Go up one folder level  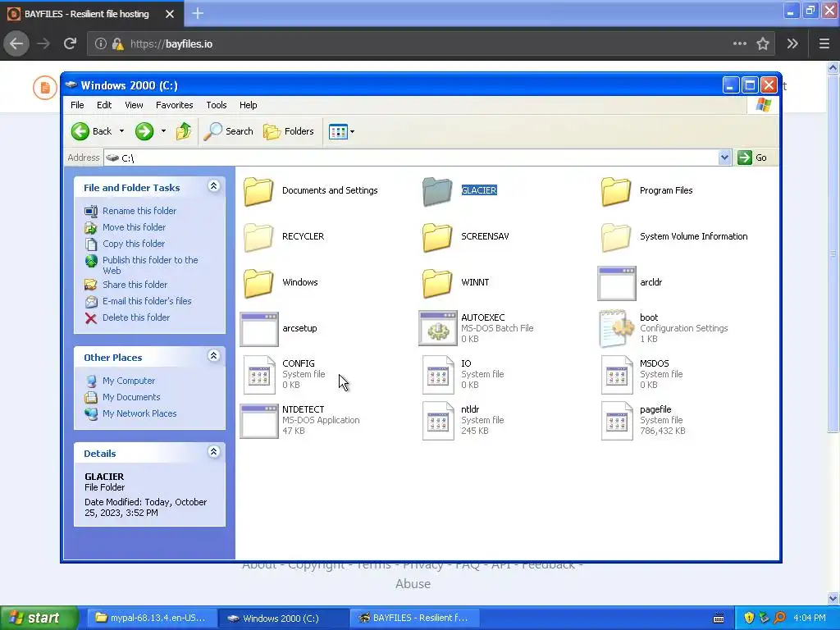click(184, 131)
